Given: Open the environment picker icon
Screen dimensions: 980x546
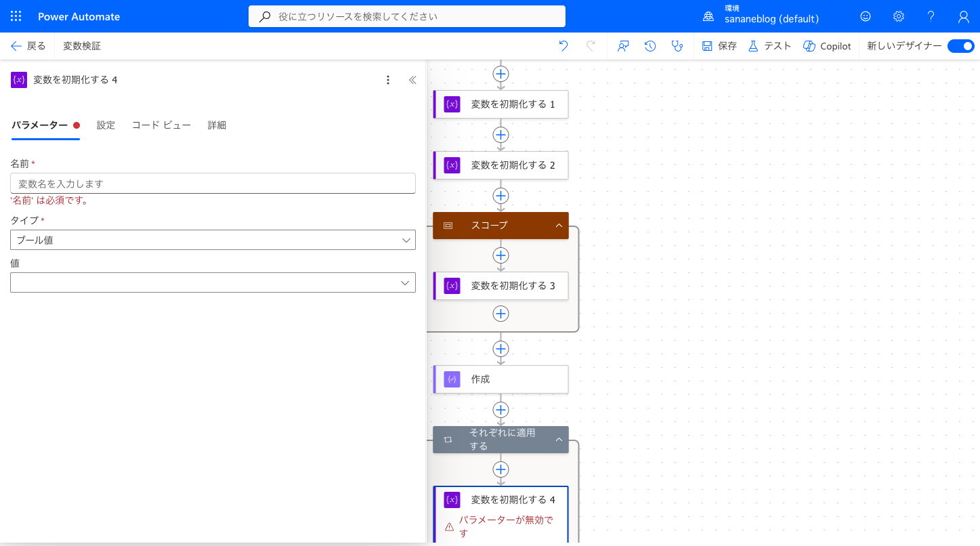Looking at the screenshot, I should point(708,16).
